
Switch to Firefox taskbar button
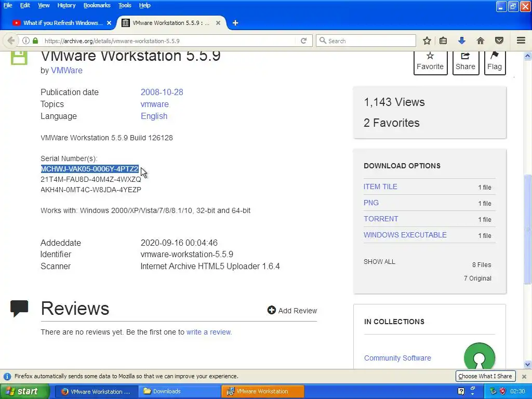(96, 391)
